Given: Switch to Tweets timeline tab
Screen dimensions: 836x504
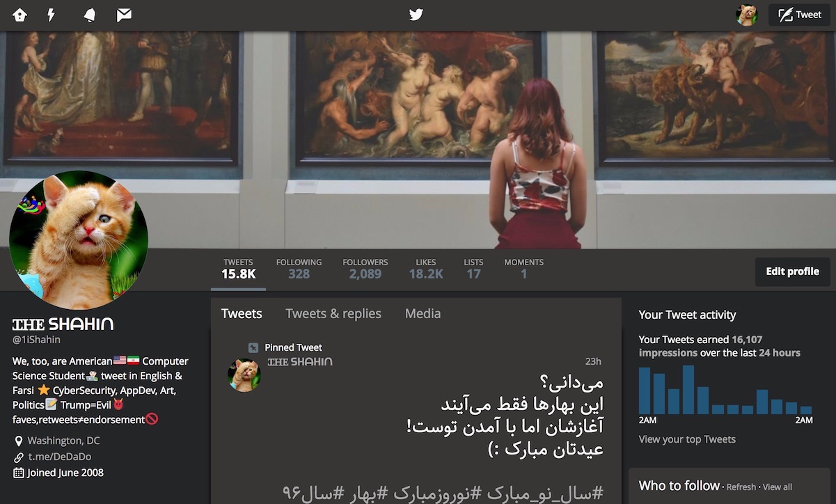Looking at the screenshot, I should (x=242, y=314).
